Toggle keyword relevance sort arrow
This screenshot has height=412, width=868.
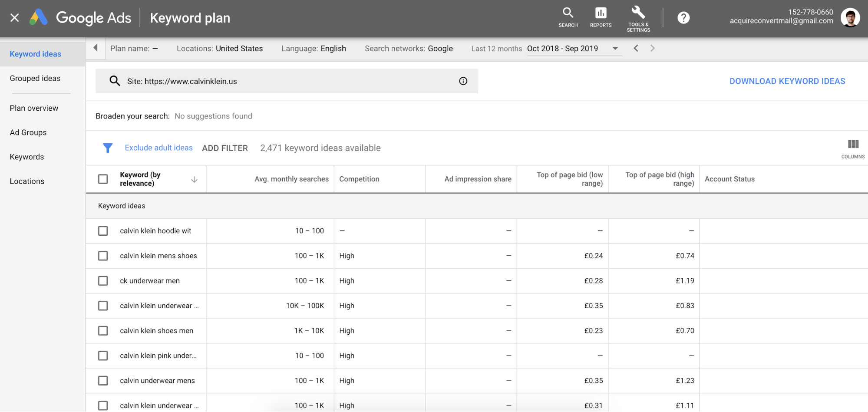coord(194,179)
